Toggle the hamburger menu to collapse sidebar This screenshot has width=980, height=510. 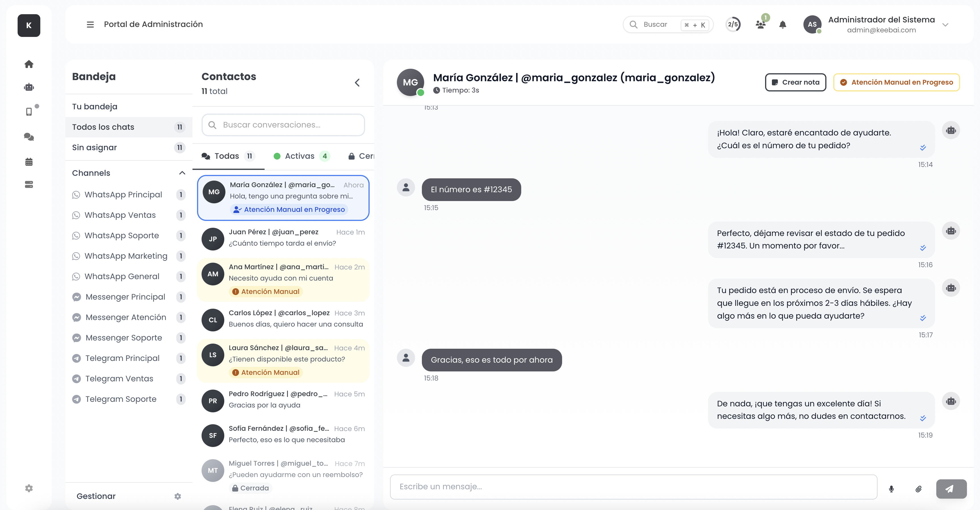tap(90, 24)
